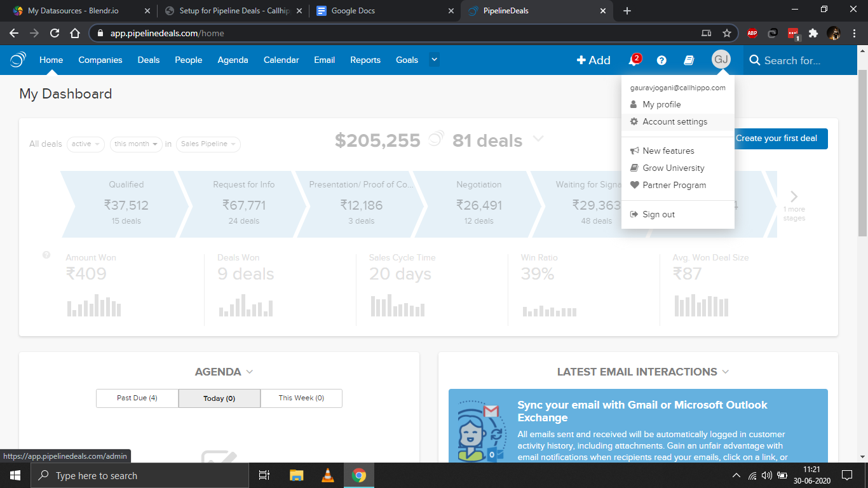Open Windows Start menu
868x488 pixels.
click(x=15, y=475)
